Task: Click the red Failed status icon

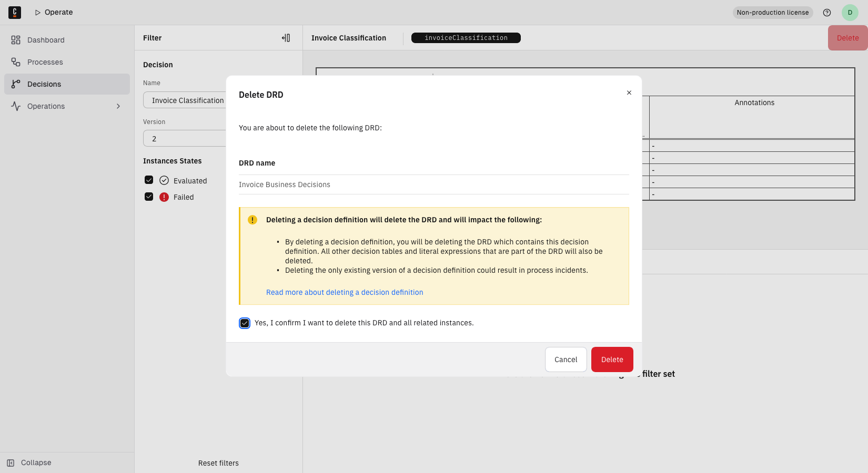Action: tap(164, 197)
